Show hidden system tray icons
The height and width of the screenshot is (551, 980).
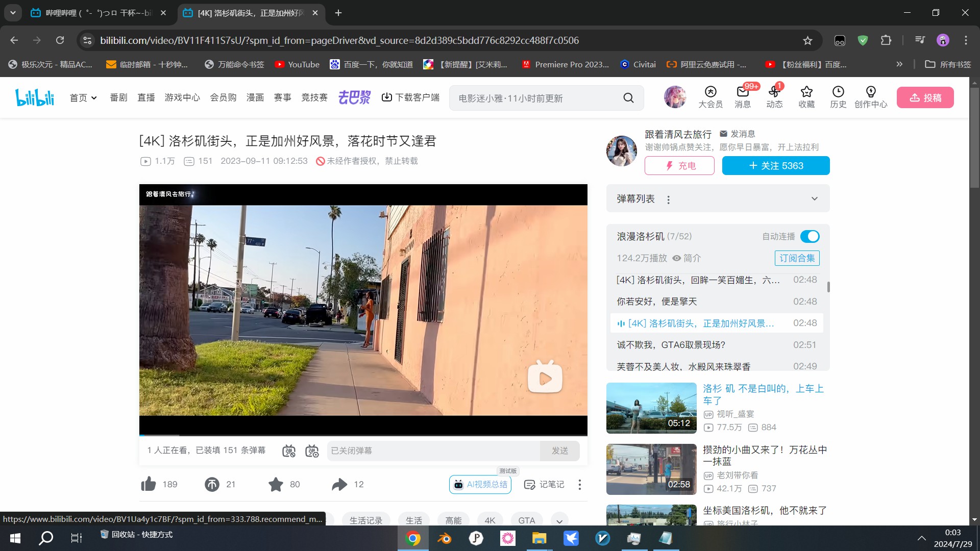coord(921,538)
